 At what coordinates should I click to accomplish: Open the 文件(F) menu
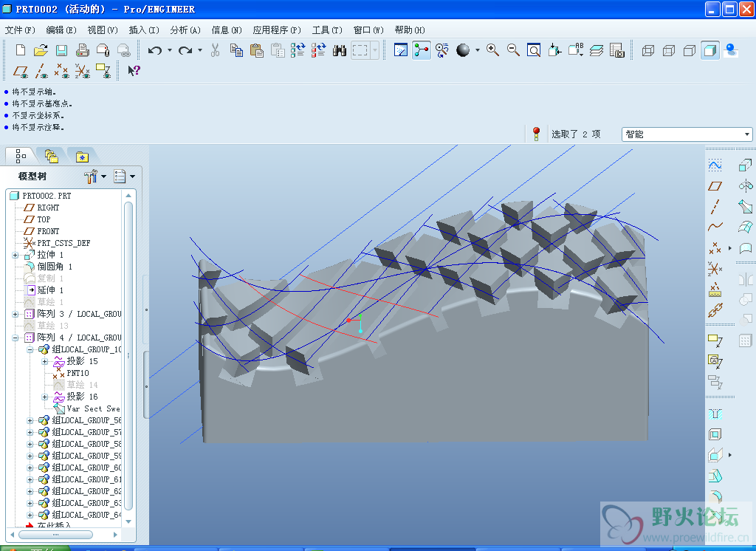coord(20,30)
